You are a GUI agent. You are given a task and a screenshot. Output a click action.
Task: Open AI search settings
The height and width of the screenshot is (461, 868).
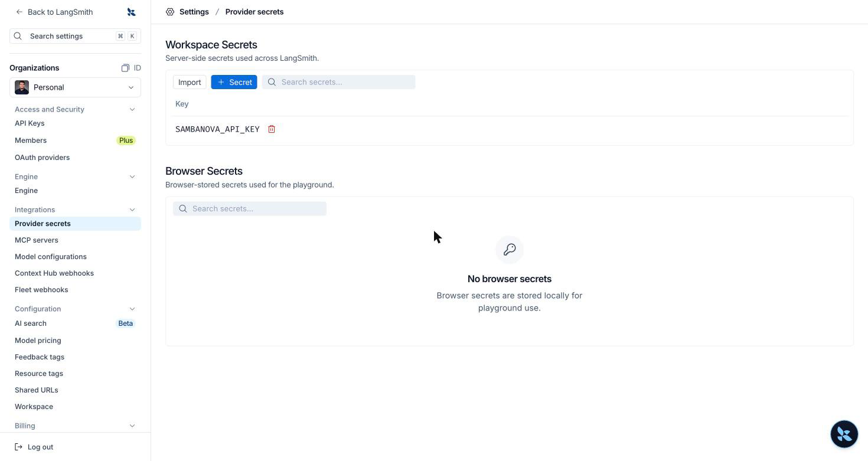pos(75,323)
